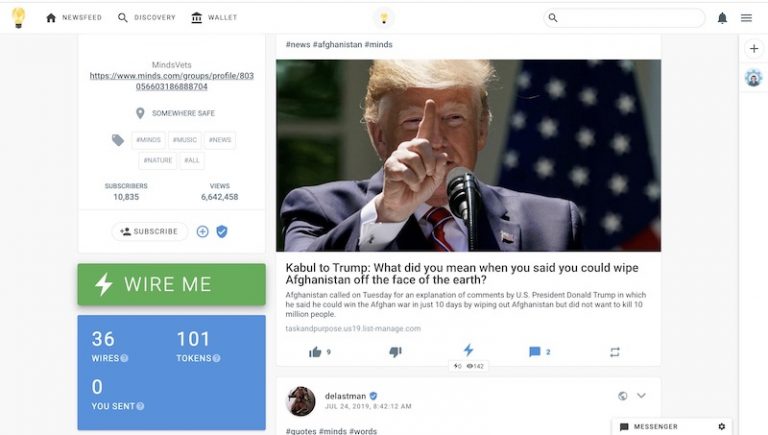This screenshot has width=768, height=435.
Task: Open comments via the speech bubble icon
Action: (534, 352)
